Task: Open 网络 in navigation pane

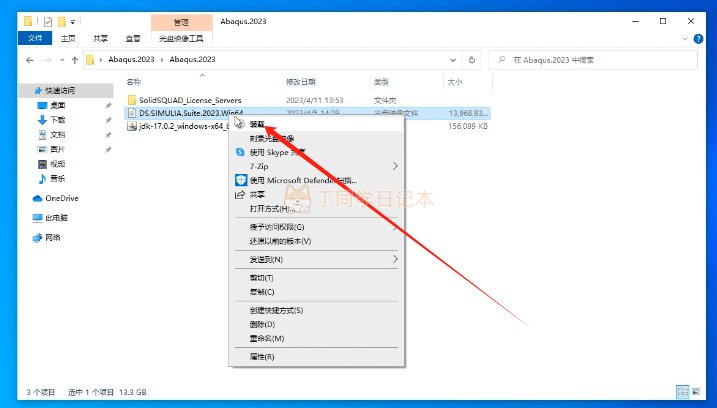Action: tap(53, 237)
